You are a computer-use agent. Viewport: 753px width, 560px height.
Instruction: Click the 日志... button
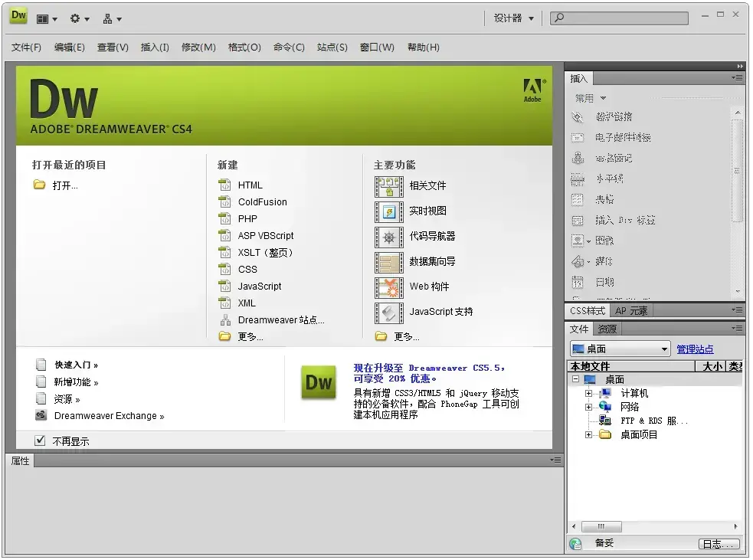tap(719, 544)
